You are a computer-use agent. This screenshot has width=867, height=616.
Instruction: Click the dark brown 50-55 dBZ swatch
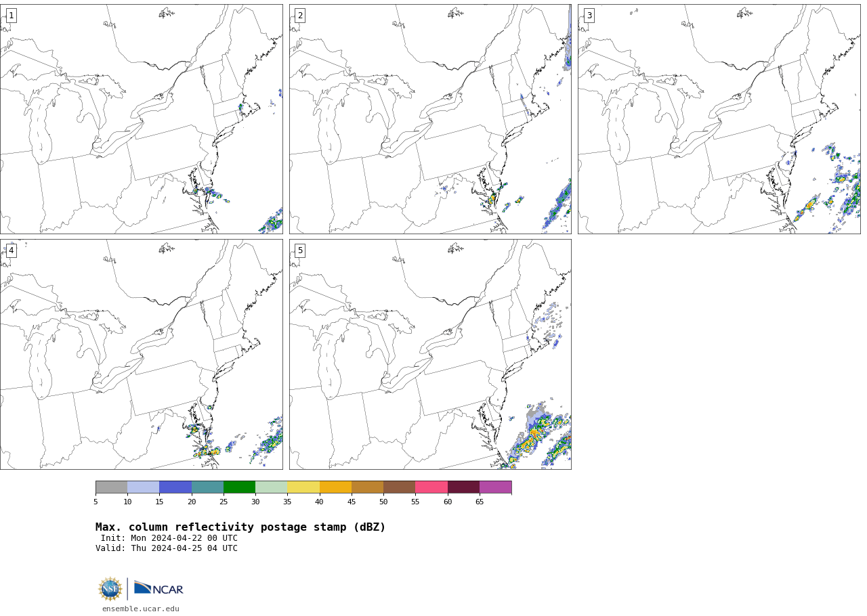pyautogui.click(x=399, y=487)
